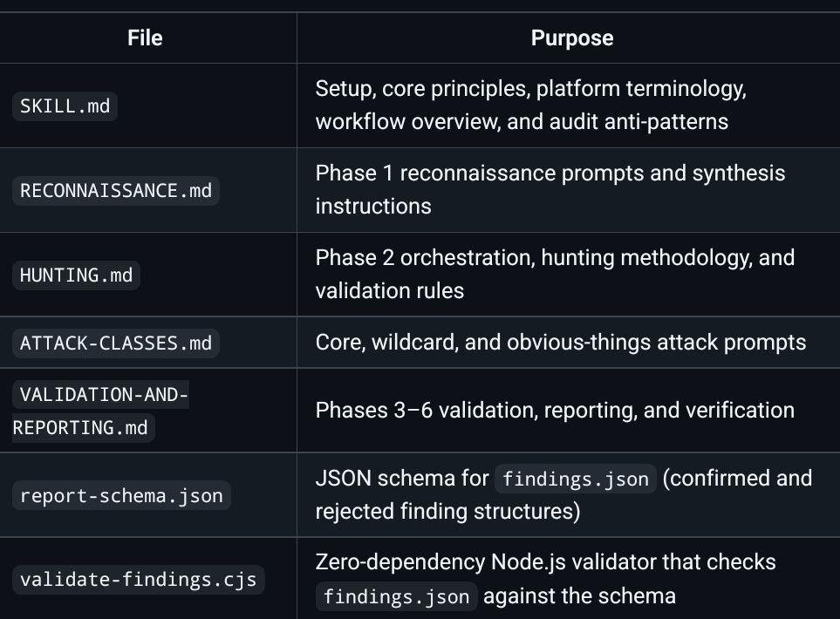Click the Phase 1 reconnaissance prompts text
The height and width of the screenshot is (619, 840).
coord(550,189)
